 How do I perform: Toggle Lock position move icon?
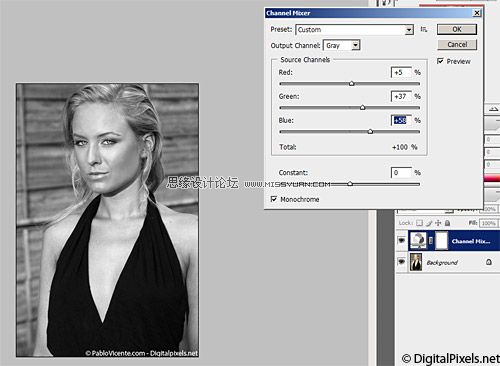pos(438,223)
